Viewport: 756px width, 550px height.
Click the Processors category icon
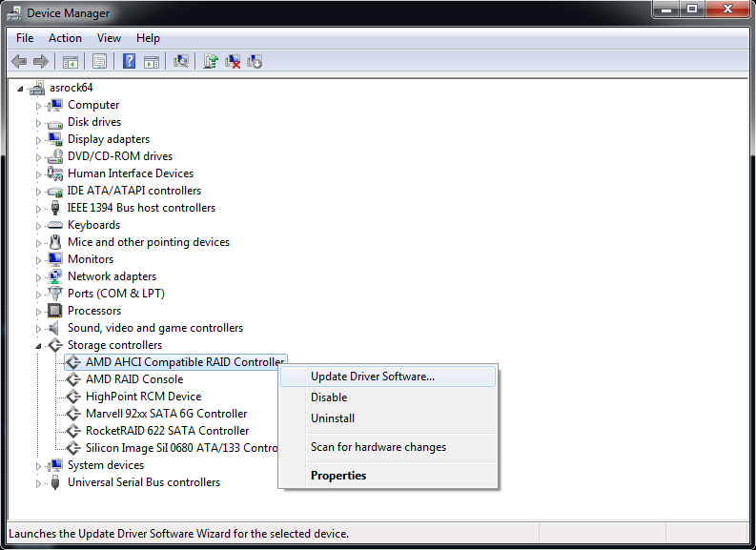55,311
